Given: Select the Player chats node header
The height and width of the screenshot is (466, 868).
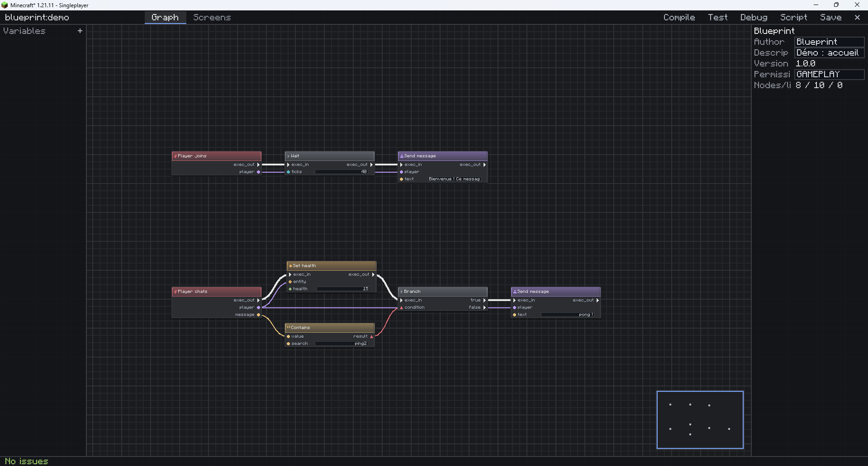Looking at the screenshot, I should click(x=217, y=292).
